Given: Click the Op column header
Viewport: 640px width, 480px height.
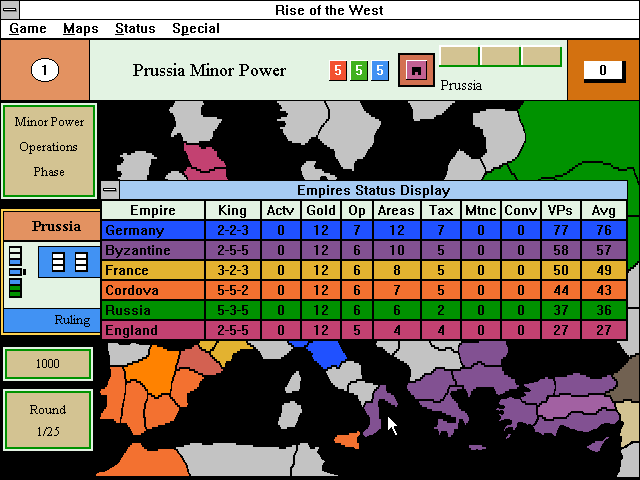Looking at the screenshot, I should (x=357, y=210).
